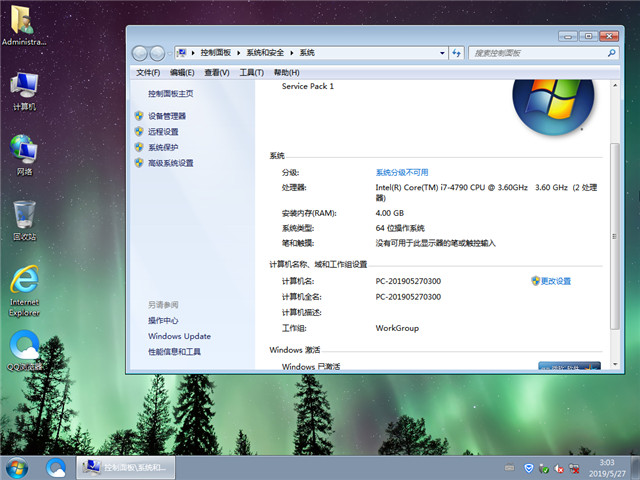640x480 pixels.
Task: Select the 控制面板\系统和... taskbar button
Action: point(126,468)
